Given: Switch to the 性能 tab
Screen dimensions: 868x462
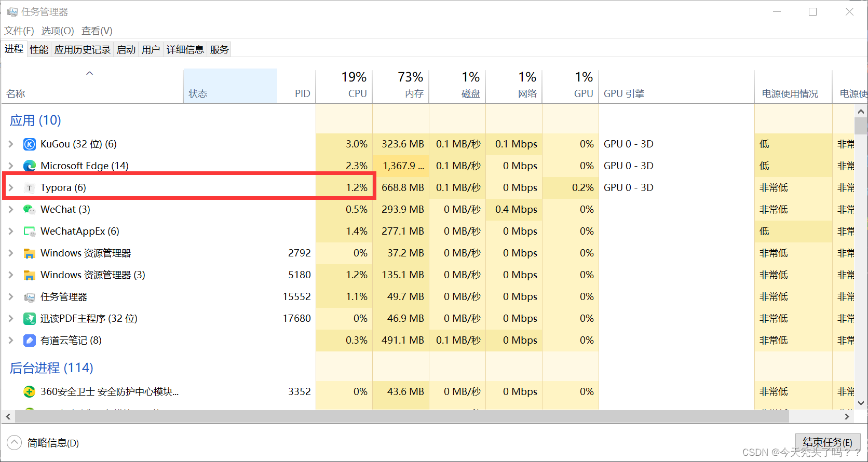Looking at the screenshot, I should [x=39, y=50].
